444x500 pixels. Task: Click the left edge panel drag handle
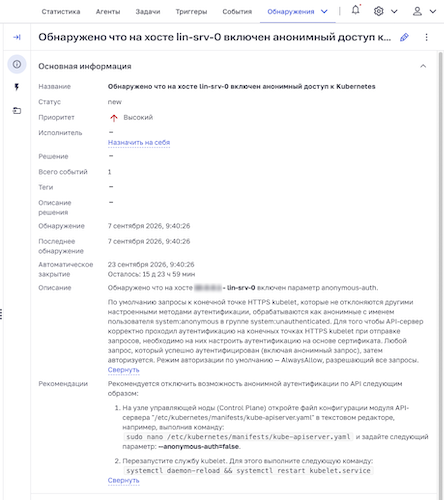coord(1,314)
